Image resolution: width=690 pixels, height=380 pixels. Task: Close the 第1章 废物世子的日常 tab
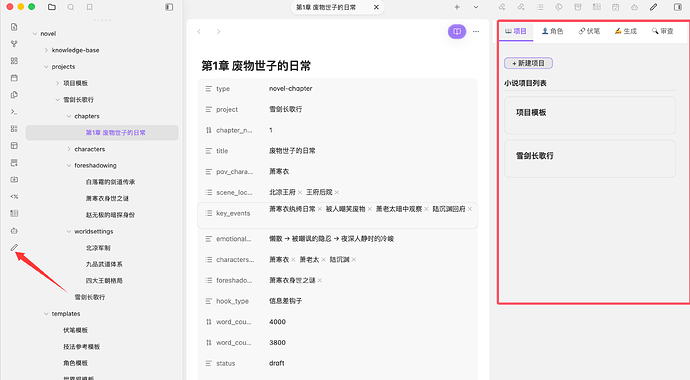tap(376, 7)
